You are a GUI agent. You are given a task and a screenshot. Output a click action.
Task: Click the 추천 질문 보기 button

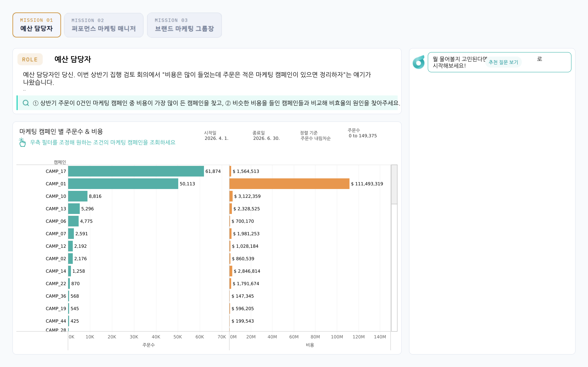[x=503, y=62]
